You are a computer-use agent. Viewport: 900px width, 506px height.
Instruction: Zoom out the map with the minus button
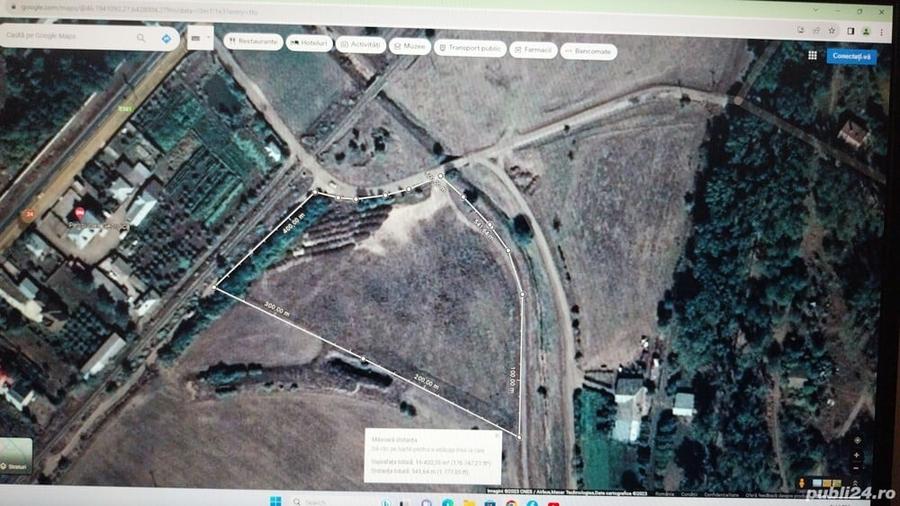pos(856,468)
